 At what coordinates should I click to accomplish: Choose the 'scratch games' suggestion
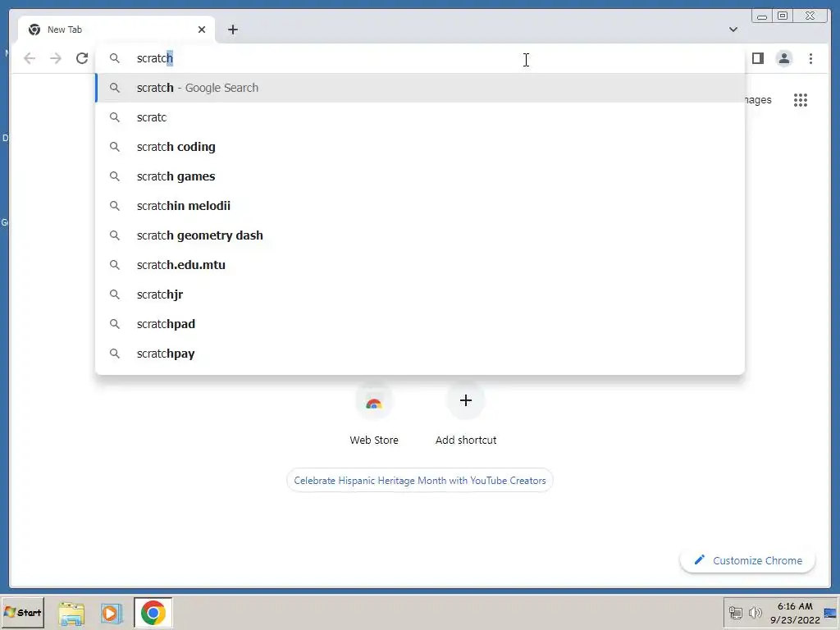420,176
